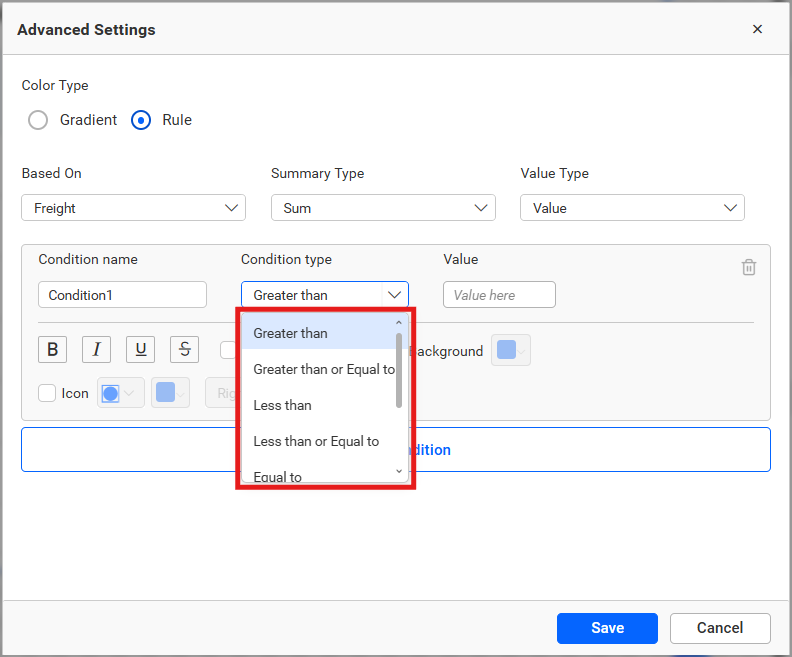
Task: Apply italic formatting to condition
Action: (x=96, y=349)
